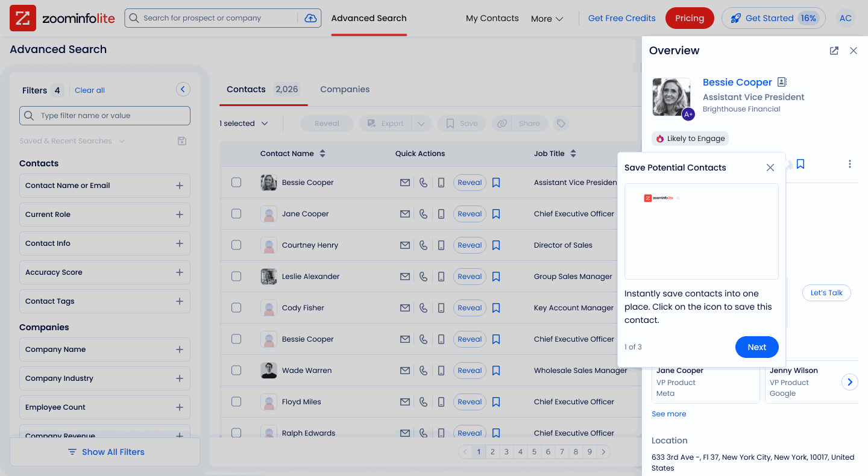The image size is (868, 476).
Task: Click the AC profile avatar
Action: pyautogui.click(x=846, y=18)
